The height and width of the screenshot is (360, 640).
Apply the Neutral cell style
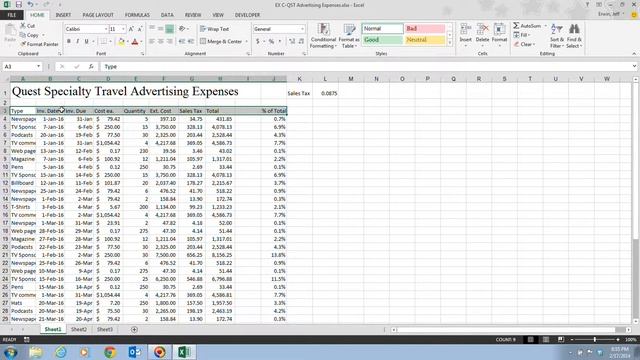pyautogui.click(x=424, y=40)
